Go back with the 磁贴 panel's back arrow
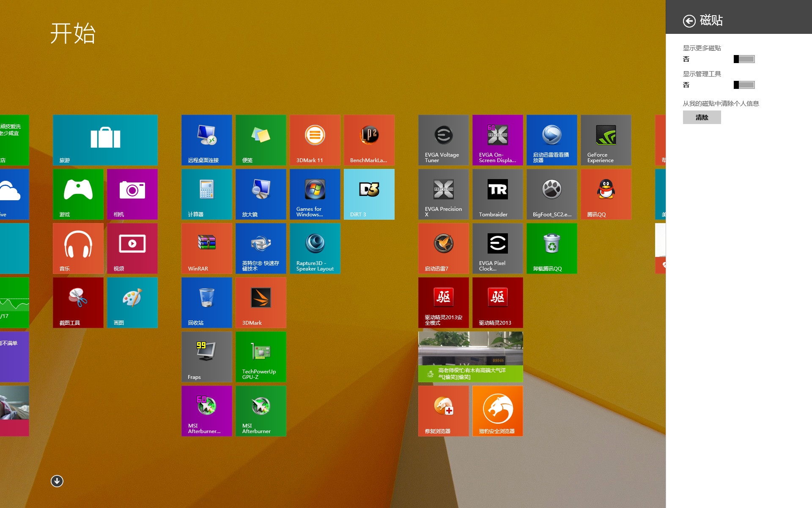This screenshot has height=508, width=812. (x=689, y=21)
